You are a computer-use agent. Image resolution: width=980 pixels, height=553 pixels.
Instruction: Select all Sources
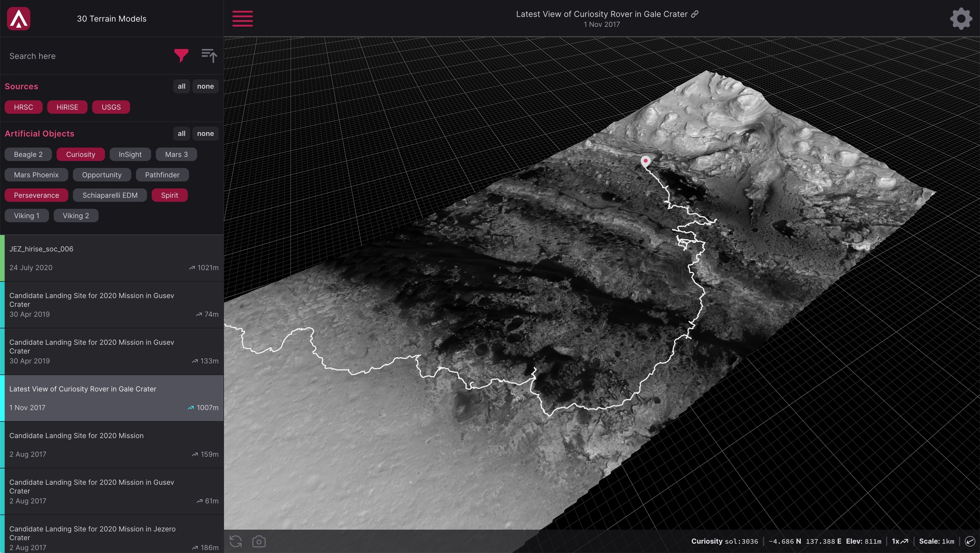coord(181,86)
